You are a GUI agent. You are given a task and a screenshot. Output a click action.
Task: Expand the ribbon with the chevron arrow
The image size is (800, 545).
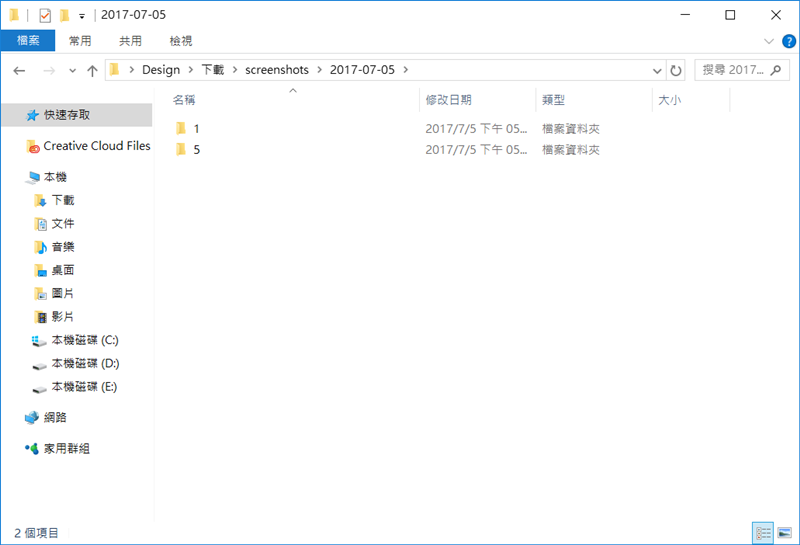[768, 41]
